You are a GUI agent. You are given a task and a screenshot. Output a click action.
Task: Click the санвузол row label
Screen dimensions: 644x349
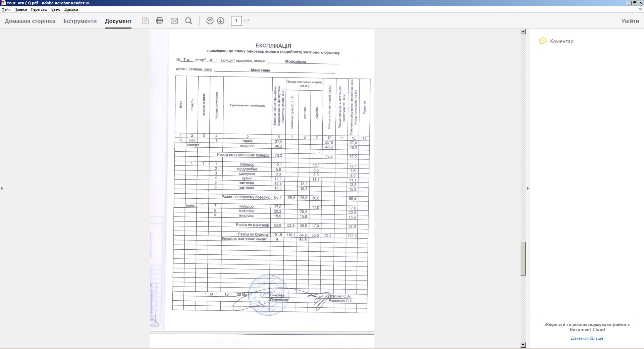pos(247,174)
